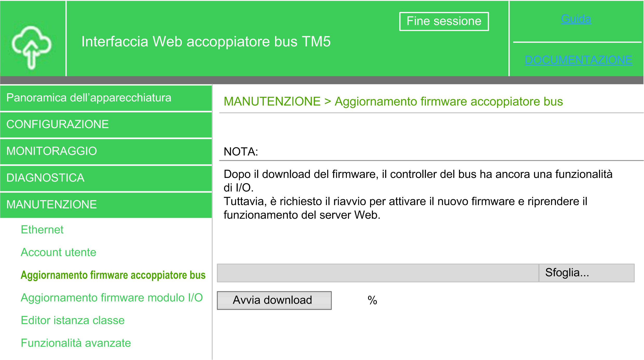Open Funzionalità avanzate page
This screenshot has width=644, height=360.
pos(76,343)
